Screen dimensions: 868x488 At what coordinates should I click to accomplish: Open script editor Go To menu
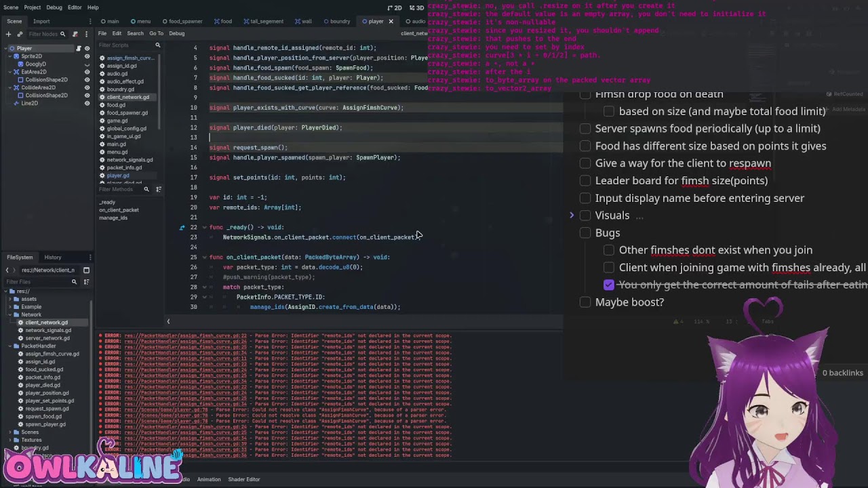(x=156, y=33)
